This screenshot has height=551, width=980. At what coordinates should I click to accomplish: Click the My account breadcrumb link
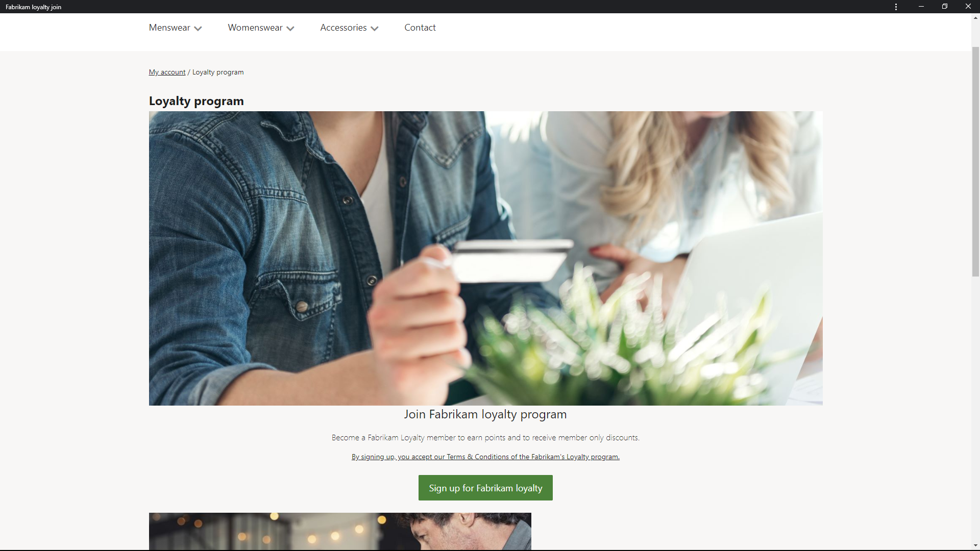pyautogui.click(x=167, y=72)
